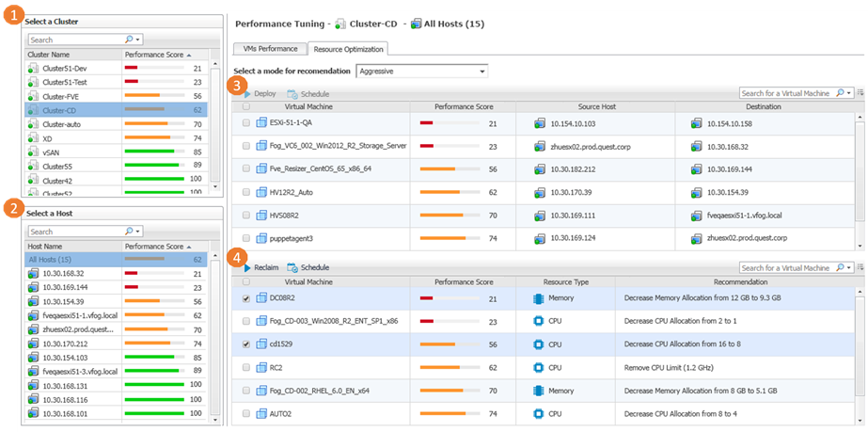Click destination host icon for 10.30.168.32

[697, 147]
